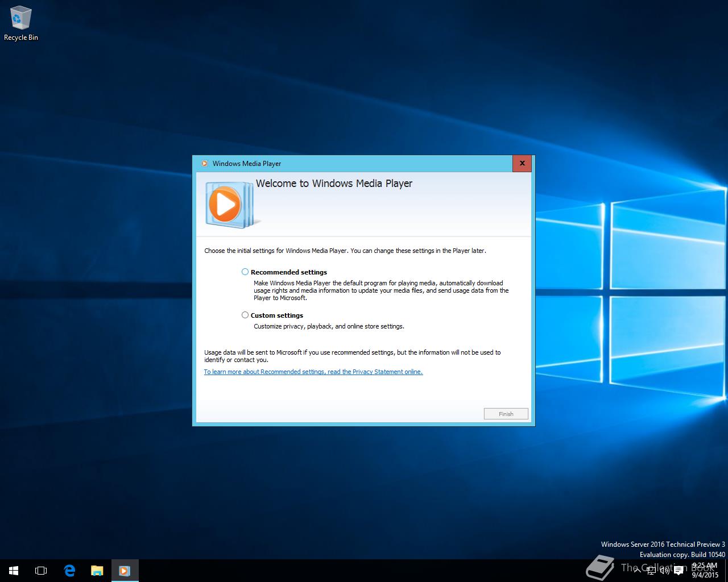
Task: Open the Start menu
Action: (14, 571)
